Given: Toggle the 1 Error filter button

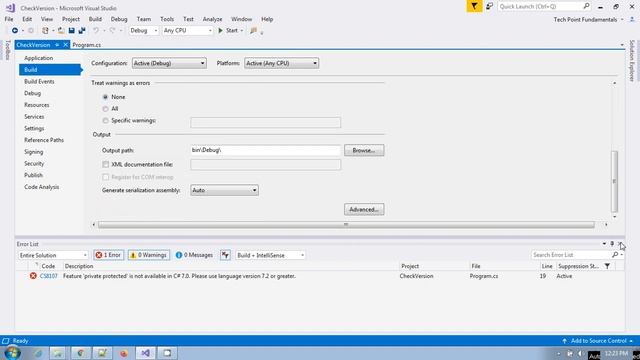Looking at the screenshot, I should [x=109, y=255].
